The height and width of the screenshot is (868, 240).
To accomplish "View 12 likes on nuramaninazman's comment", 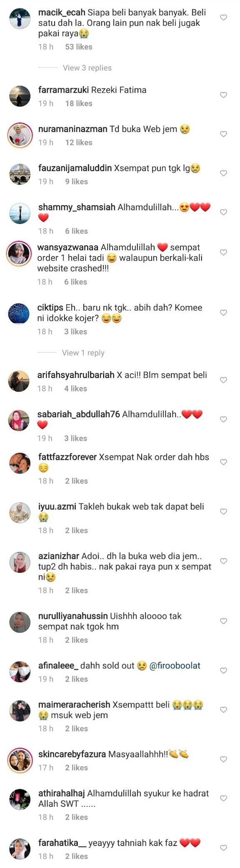I will (79, 142).
